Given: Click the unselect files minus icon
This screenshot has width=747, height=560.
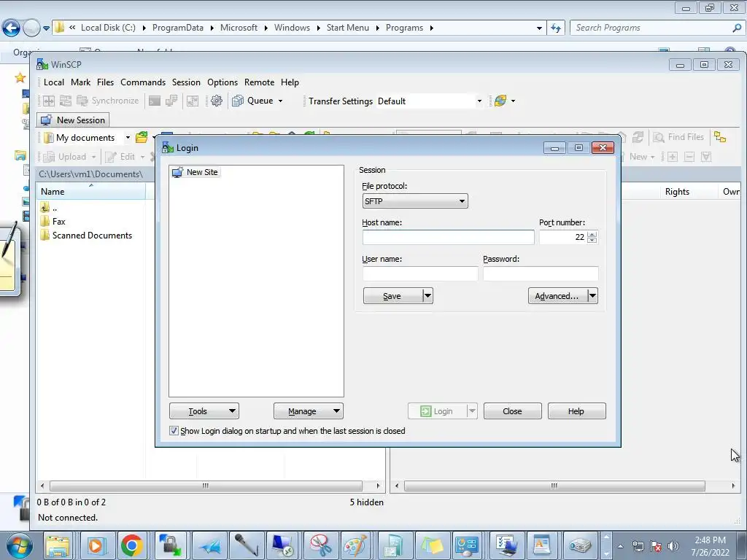Looking at the screenshot, I should click(x=689, y=157).
